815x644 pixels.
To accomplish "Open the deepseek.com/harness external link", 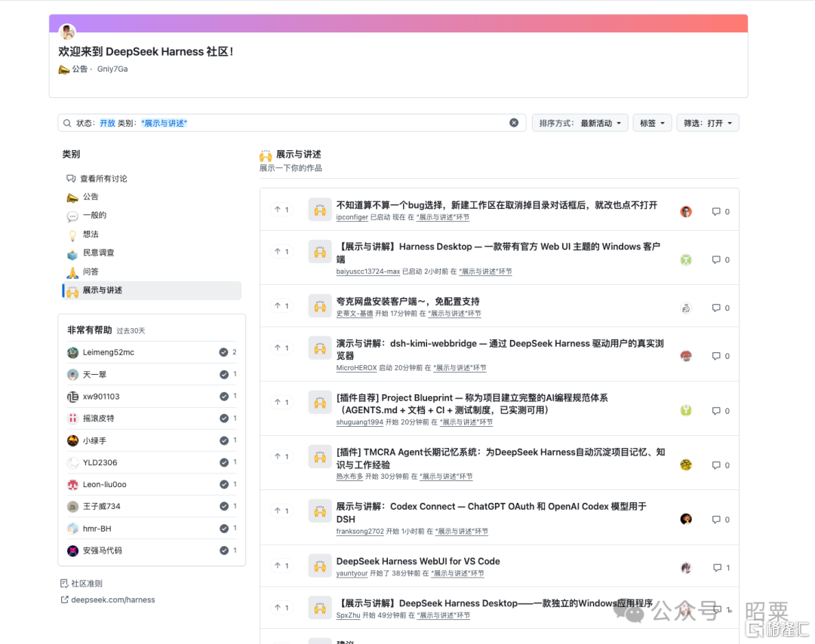I will 108,600.
